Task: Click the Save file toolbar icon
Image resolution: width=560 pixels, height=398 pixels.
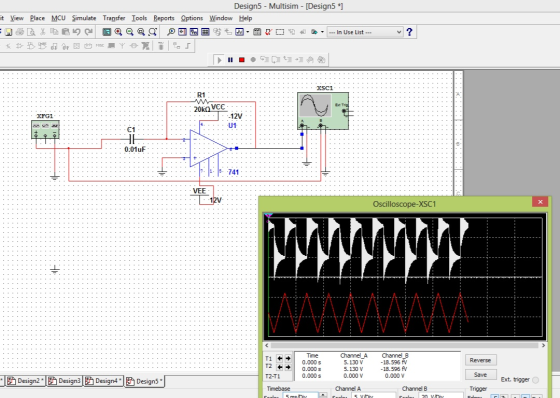Action: point(8,32)
